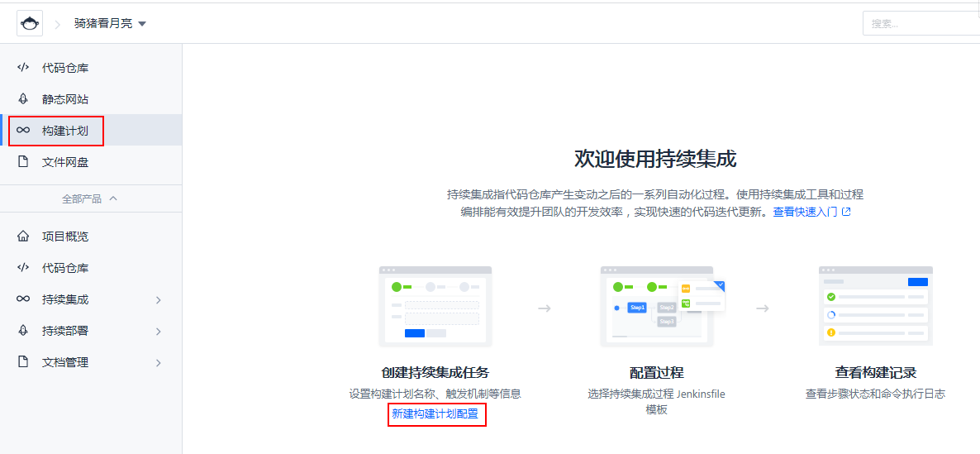Image resolution: width=980 pixels, height=454 pixels.
Task: Open the 骑猪看月亮 project dropdown
Action: click(x=110, y=24)
